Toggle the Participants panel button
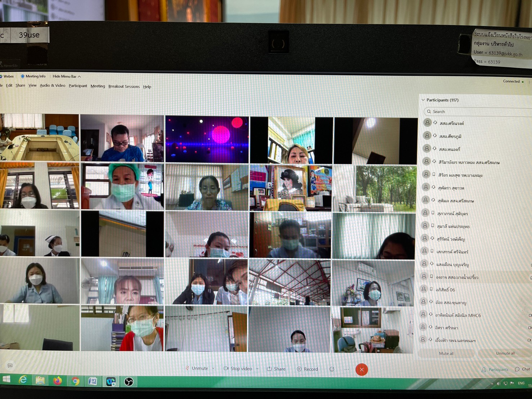Image resolution: width=532 pixels, height=399 pixels. [x=495, y=369]
